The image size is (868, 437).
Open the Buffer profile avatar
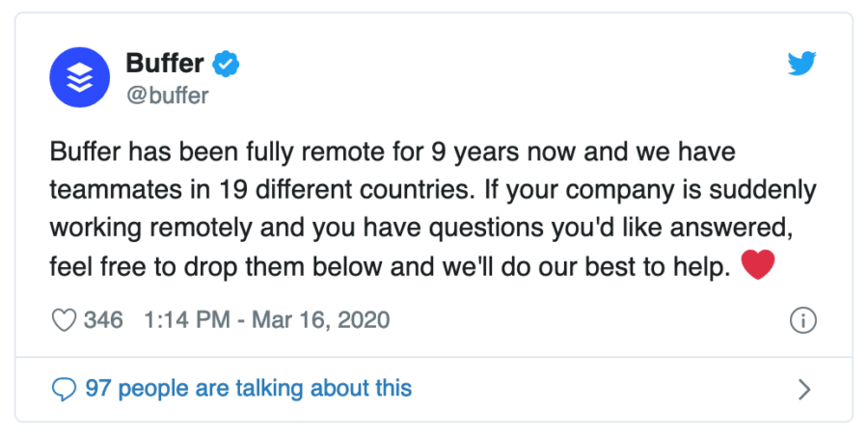click(80, 77)
